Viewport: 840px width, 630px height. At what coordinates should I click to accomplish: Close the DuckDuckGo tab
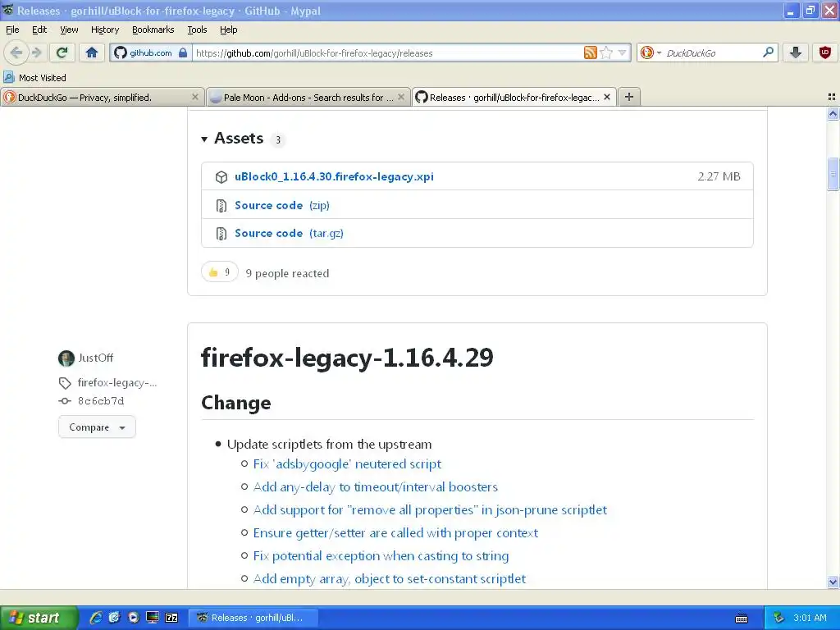195,97
